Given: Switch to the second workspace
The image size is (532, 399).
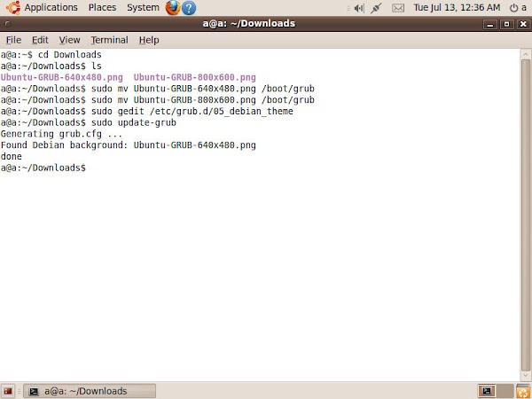Looking at the screenshot, I should [x=505, y=391].
